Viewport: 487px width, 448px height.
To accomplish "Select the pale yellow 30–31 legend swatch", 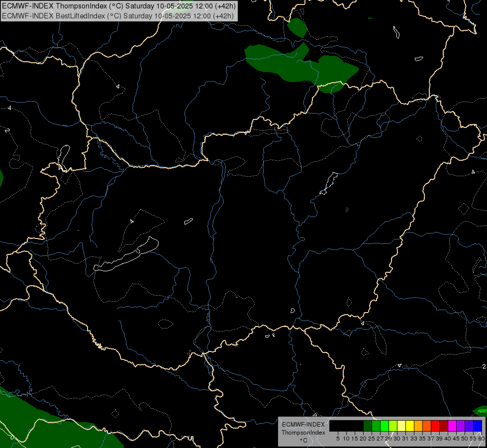I will (x=401, y=426).
